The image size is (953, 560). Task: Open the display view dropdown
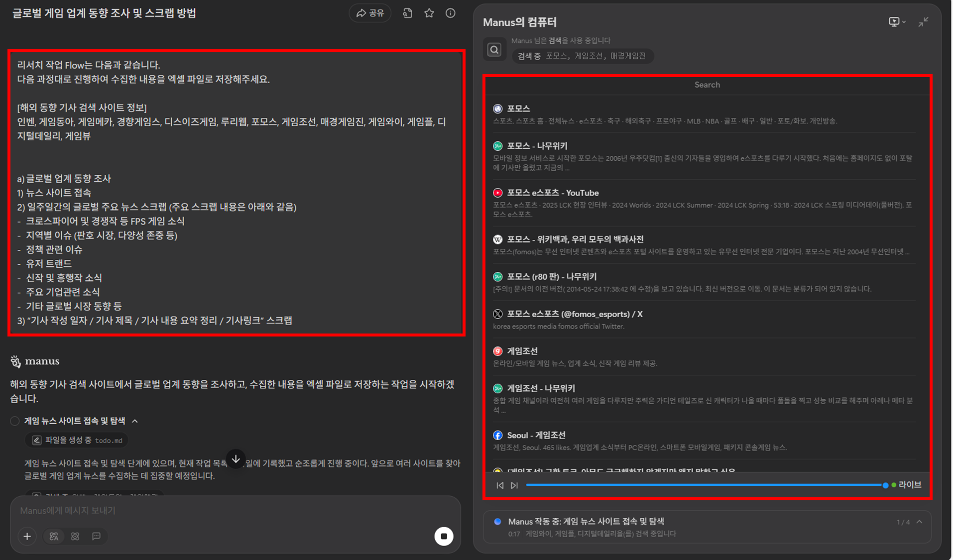897,22
